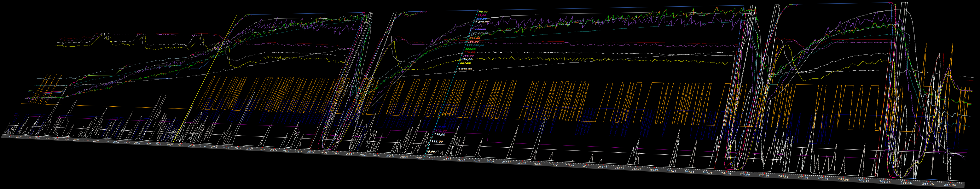Click the purple value label 2 368,00
Viewport: 980px width, 189px height.
(479, 29)
